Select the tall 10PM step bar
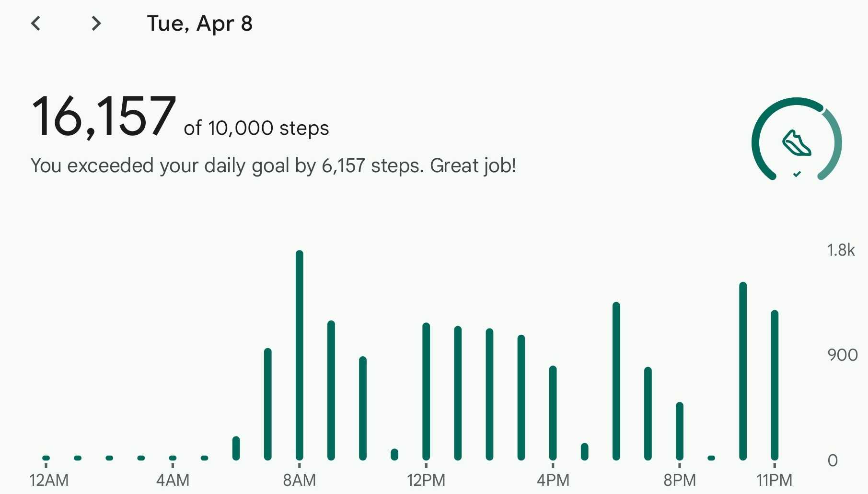 743,371
